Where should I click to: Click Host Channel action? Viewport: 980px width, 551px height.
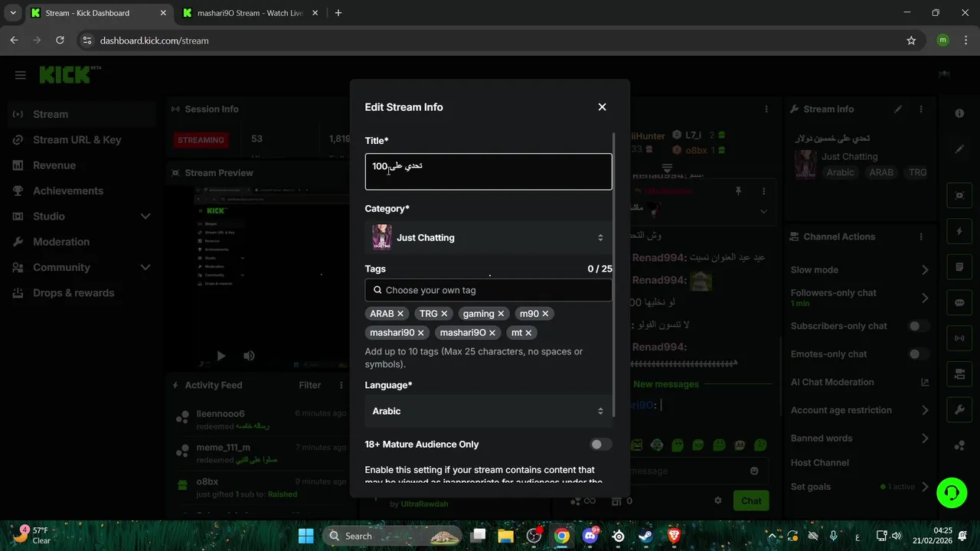tap(819, 462)
